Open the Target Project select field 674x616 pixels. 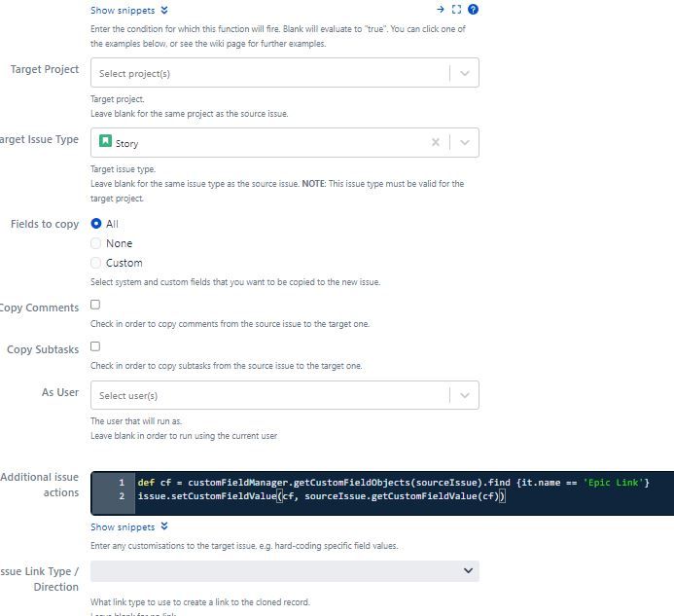point(285,73)
